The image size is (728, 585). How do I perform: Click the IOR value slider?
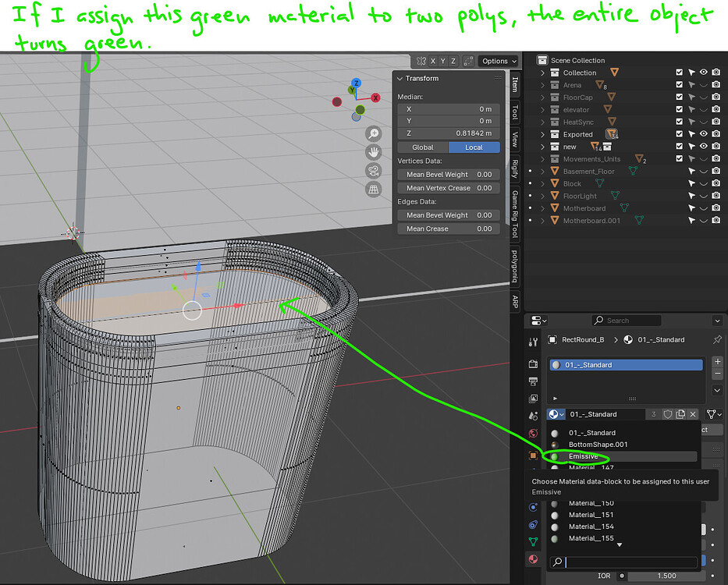click(x=666, y=576)
